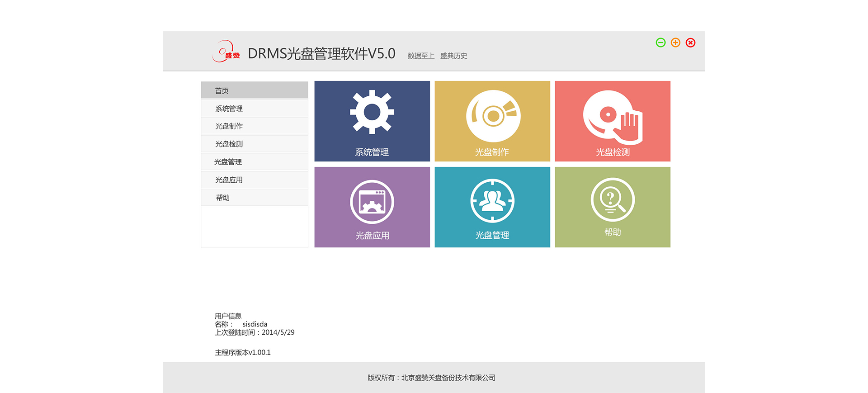Click the orange maximize plus icon

tap(675, 43)
